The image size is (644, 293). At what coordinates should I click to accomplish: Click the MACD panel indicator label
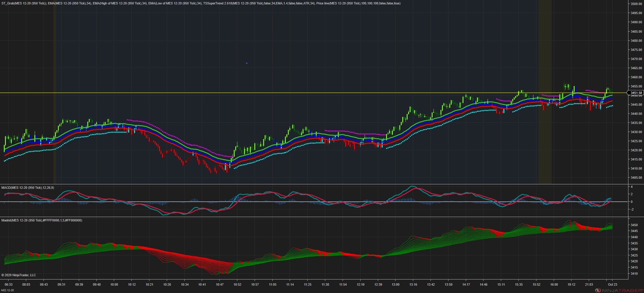coord(28,188)
